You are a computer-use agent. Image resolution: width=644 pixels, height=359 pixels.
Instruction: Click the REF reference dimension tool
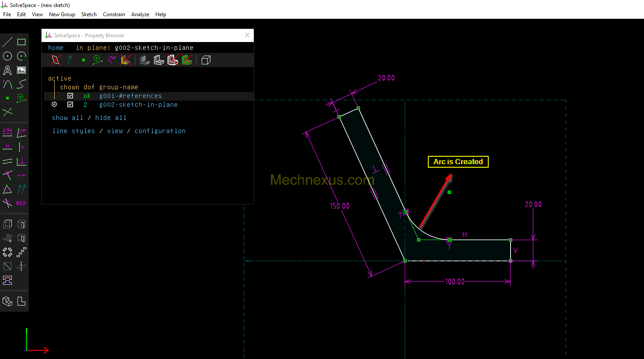pos(21,204)
